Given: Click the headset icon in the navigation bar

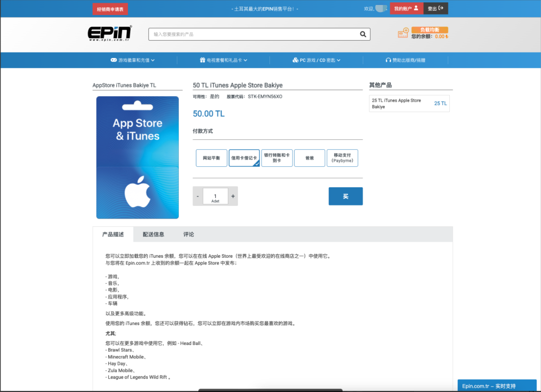Looking at the screenshot, I should click(388, 61).
